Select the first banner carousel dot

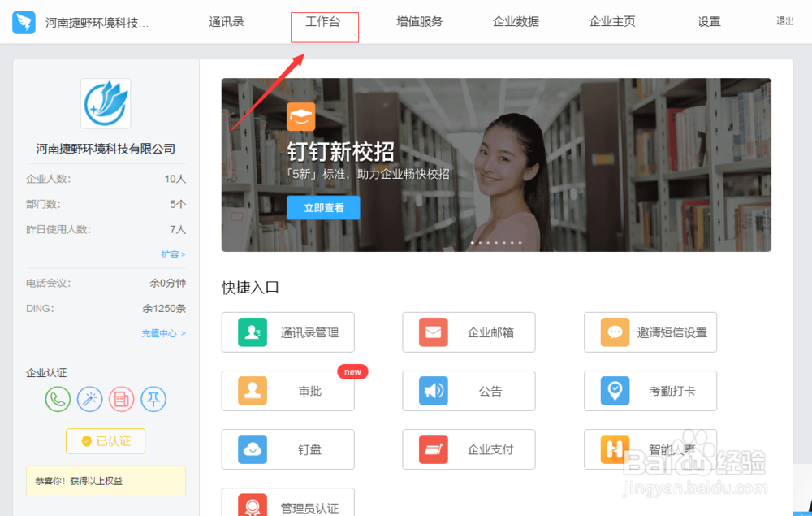click(473, 242)
